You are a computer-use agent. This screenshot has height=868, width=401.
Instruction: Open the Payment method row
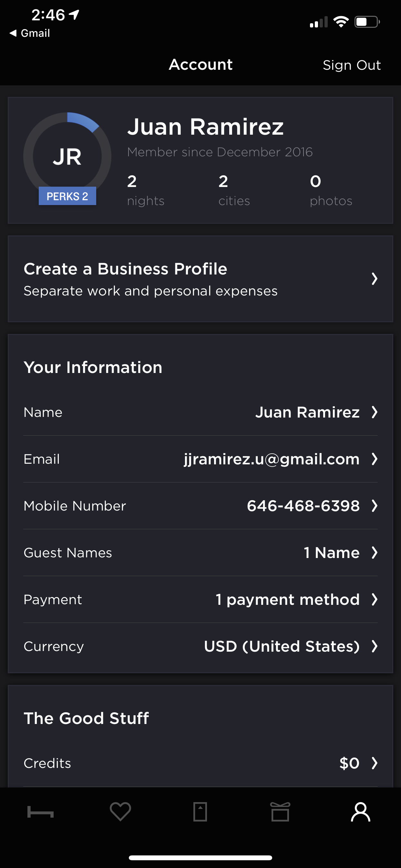click(200, 599)
